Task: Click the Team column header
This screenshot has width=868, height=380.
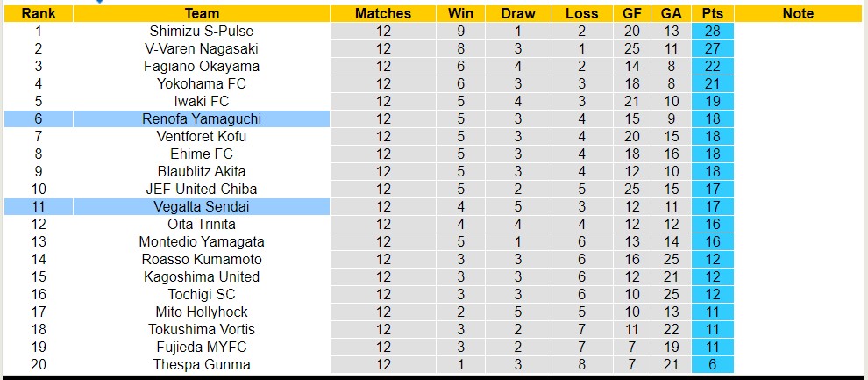Action: 202,13
